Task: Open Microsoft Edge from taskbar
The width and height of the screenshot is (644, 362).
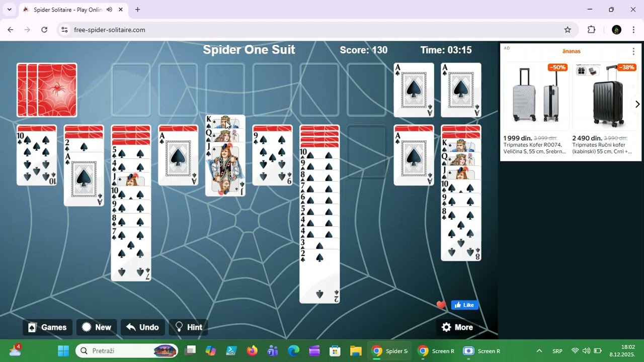Action: tap(293, 351)
